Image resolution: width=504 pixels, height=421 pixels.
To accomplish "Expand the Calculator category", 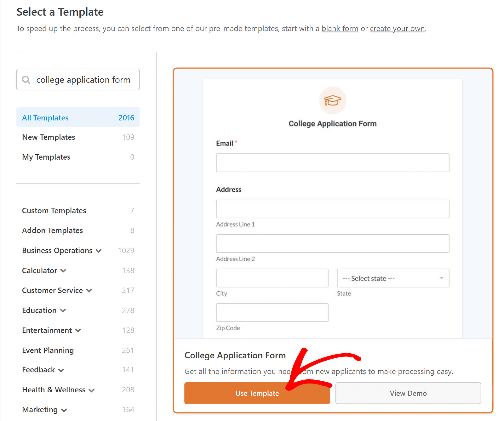I will [64, 270].
